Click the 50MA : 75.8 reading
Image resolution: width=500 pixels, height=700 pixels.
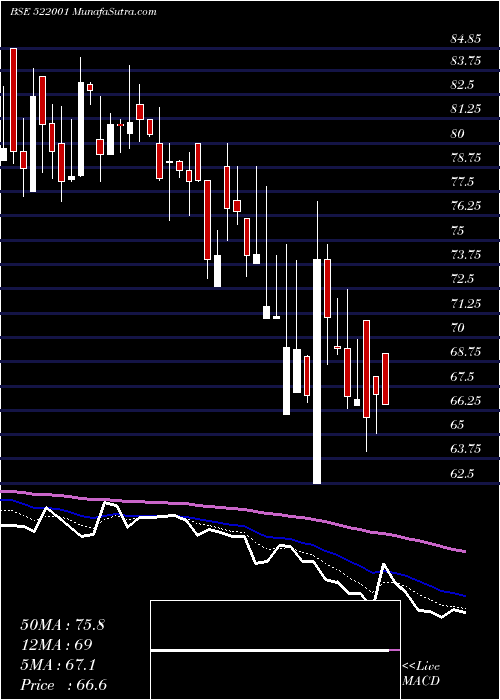pos(62,625)
